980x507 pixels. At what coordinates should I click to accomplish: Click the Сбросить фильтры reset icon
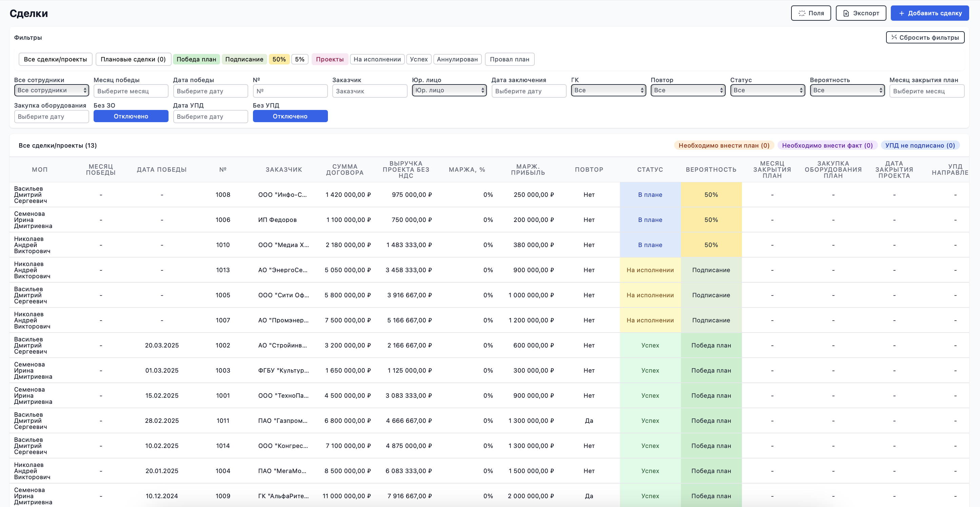(894, 37)
